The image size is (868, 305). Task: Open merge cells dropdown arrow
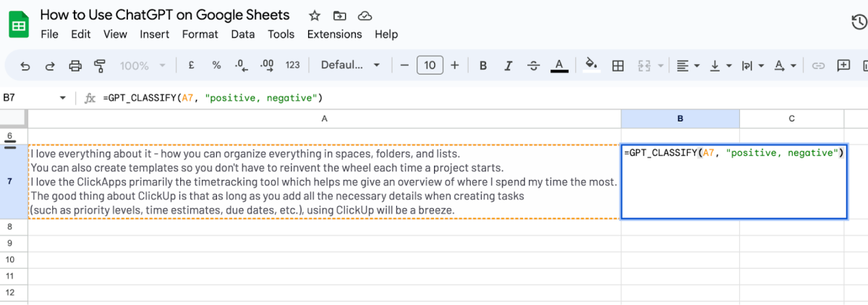[x=660, y=65]
